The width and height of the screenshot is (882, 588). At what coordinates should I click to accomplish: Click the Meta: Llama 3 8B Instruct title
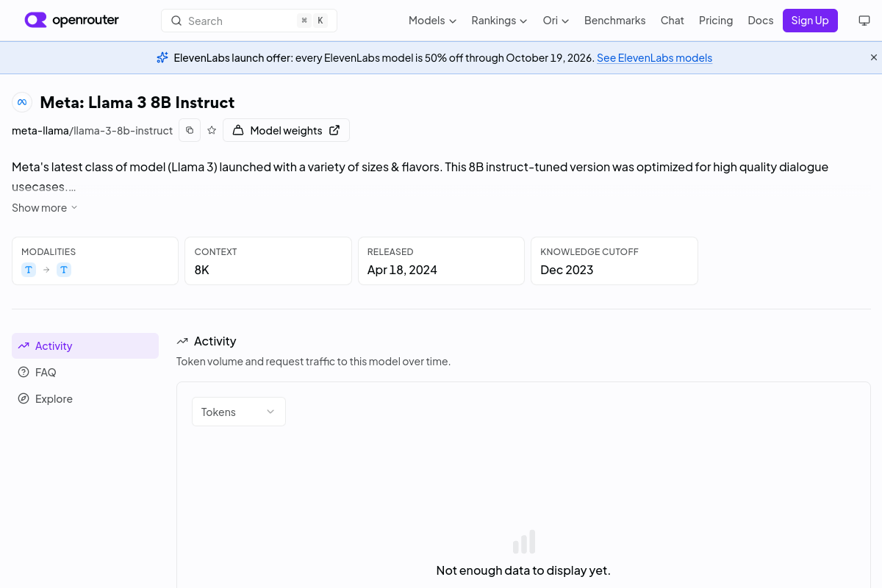click(137, 102)
